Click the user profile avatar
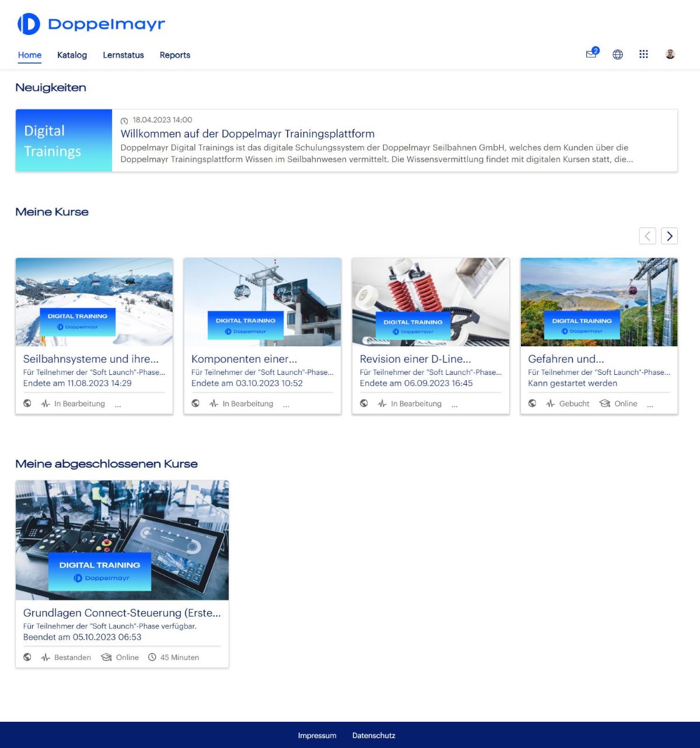This screenshot has height=748, width=700. 670,54
